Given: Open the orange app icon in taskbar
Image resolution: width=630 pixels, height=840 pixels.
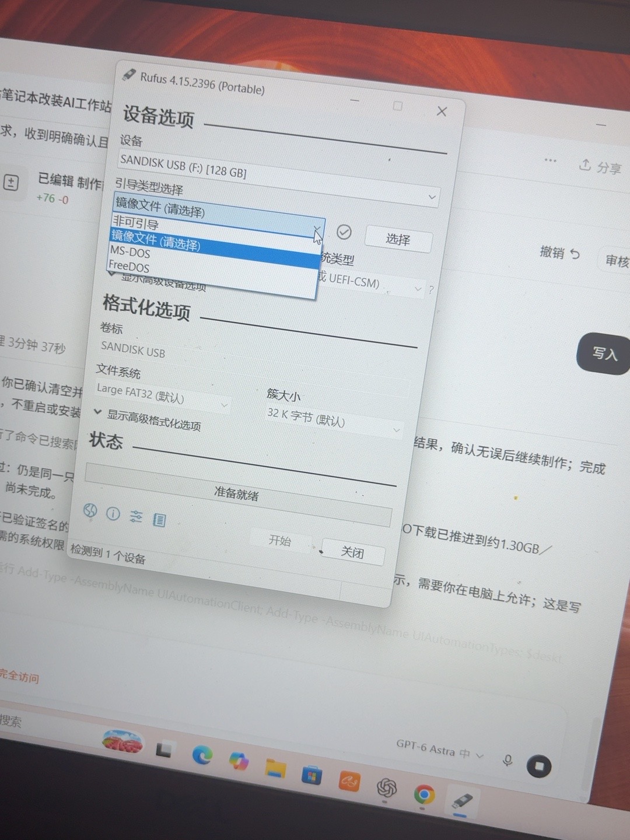Looking at the screenshot, I should point(349,782).
